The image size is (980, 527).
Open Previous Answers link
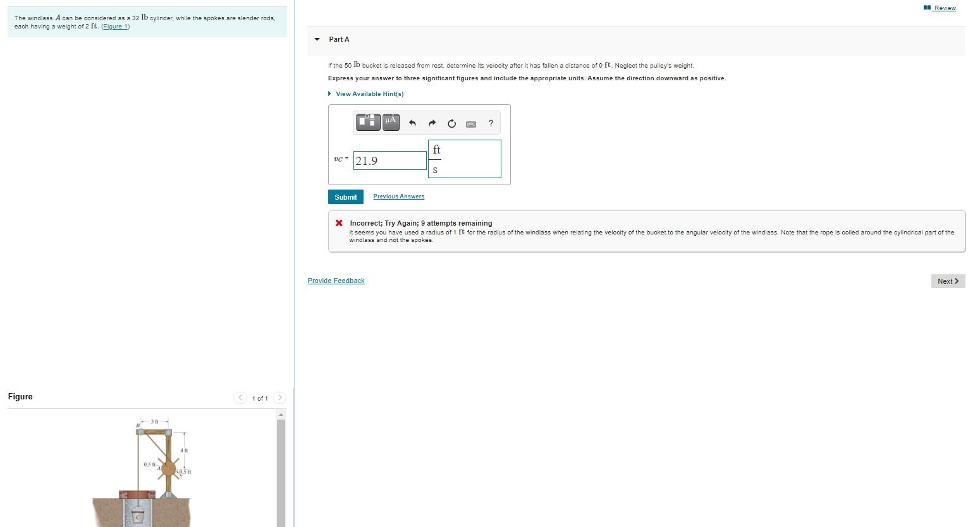[398, 197]
